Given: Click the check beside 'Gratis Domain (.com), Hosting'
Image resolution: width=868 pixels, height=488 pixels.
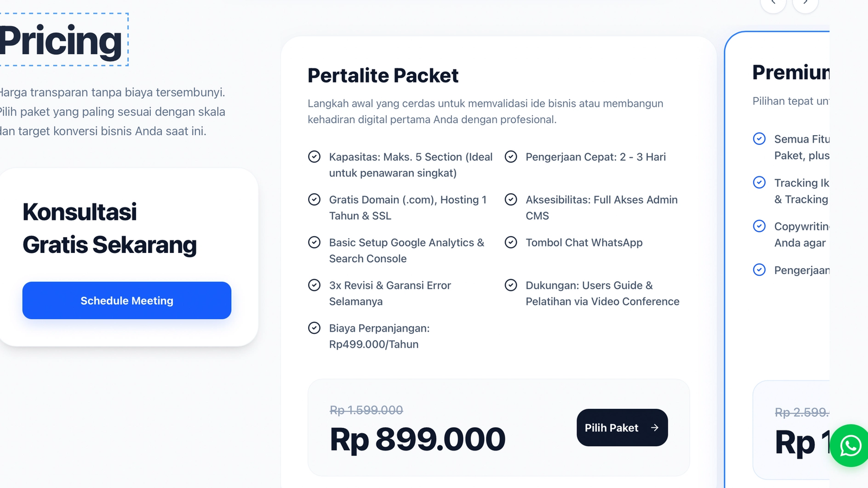Looking at the screenshot, I should click(315, 199).
